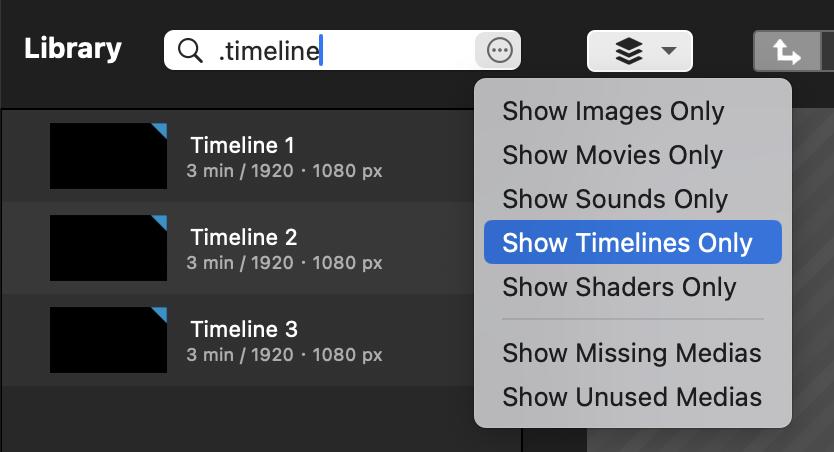Click the blue corner marker on Timeline 1
Viewport: 834px width, 452px height.
[x=161, y=129]
